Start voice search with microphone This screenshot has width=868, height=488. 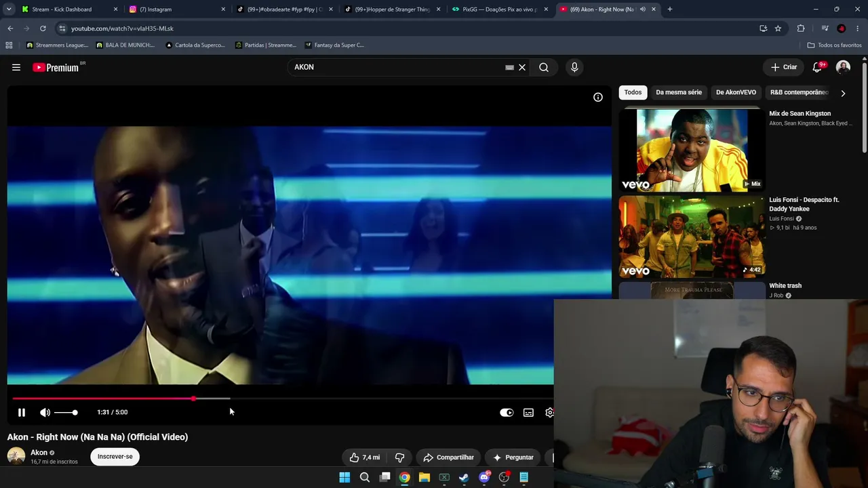[574, 67]
